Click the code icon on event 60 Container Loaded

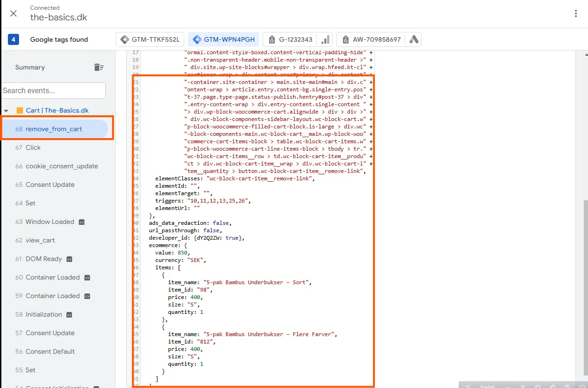(87, 278)
